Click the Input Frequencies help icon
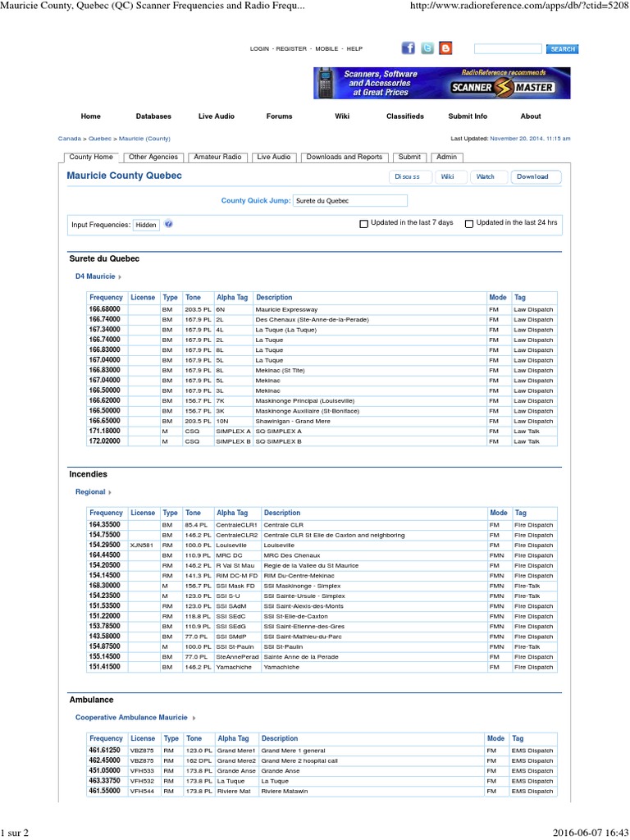 pos(168,224)
